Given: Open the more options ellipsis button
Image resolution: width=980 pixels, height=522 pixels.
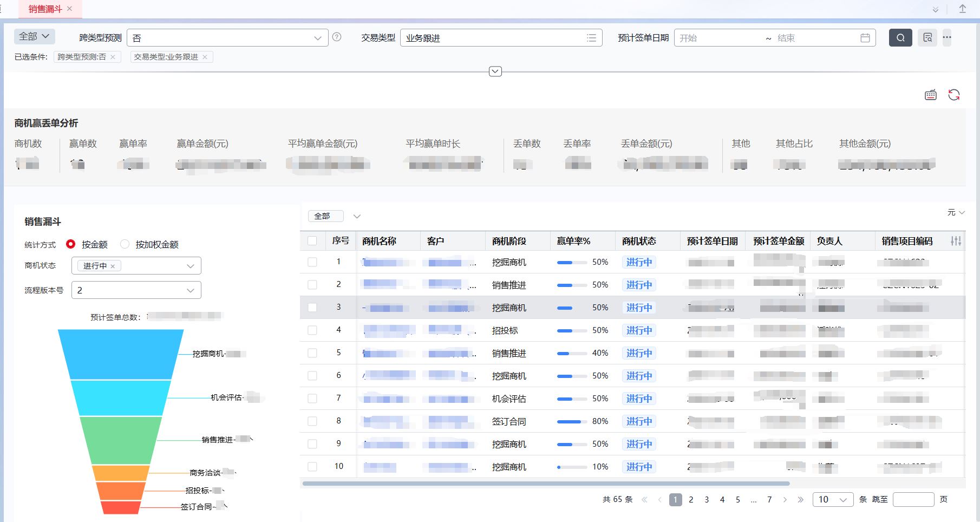Looking at the screenshot, I should [x=947, y=38].
